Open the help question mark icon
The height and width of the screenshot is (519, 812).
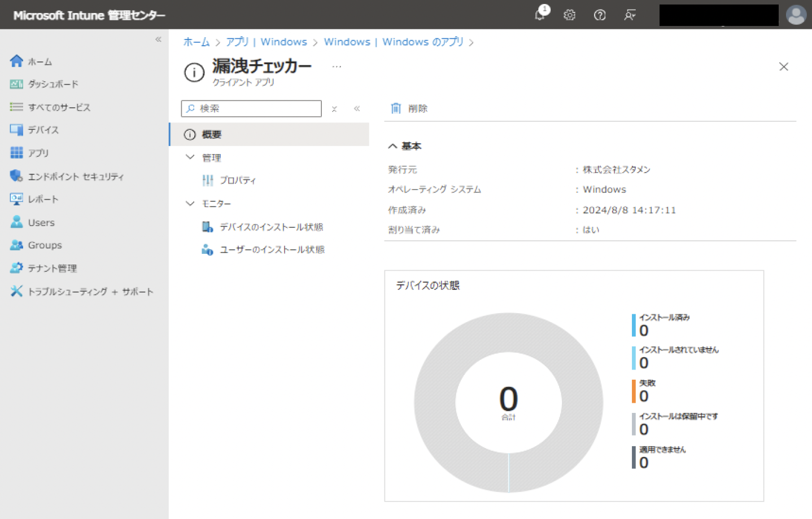coord(600,15)
